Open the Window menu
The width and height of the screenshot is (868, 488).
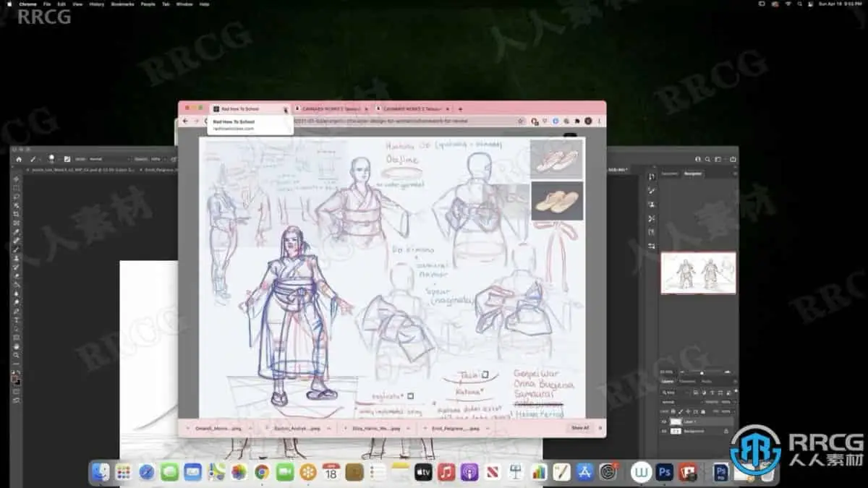point(184,4)
